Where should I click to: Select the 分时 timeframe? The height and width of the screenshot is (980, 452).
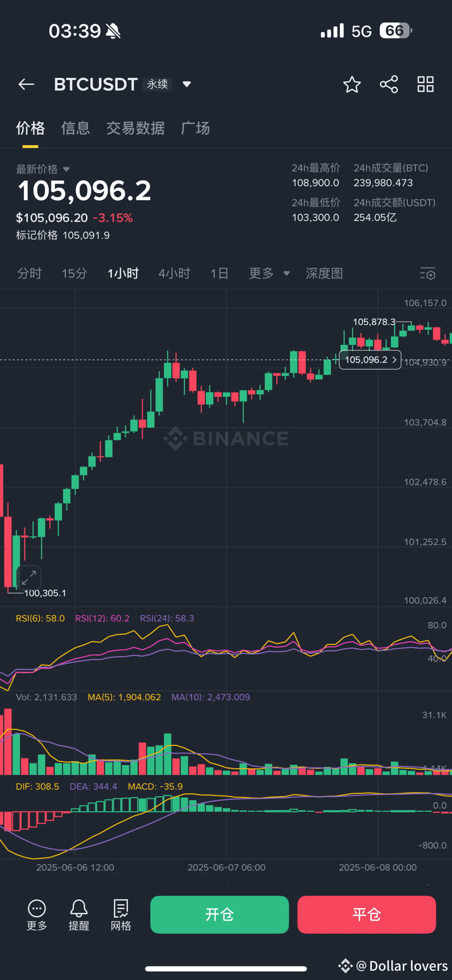point(29,274)
